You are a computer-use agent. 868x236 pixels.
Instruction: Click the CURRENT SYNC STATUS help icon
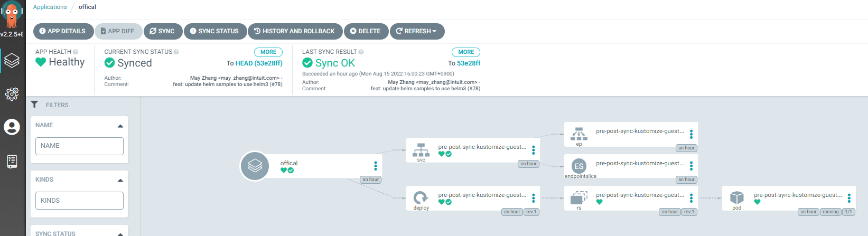[176, 52]
